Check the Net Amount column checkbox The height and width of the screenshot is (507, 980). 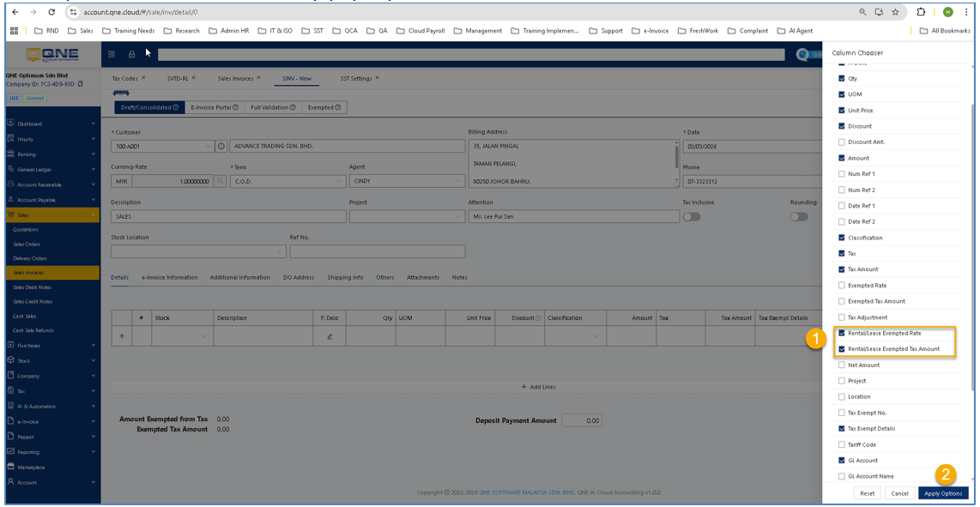[842, 365]
